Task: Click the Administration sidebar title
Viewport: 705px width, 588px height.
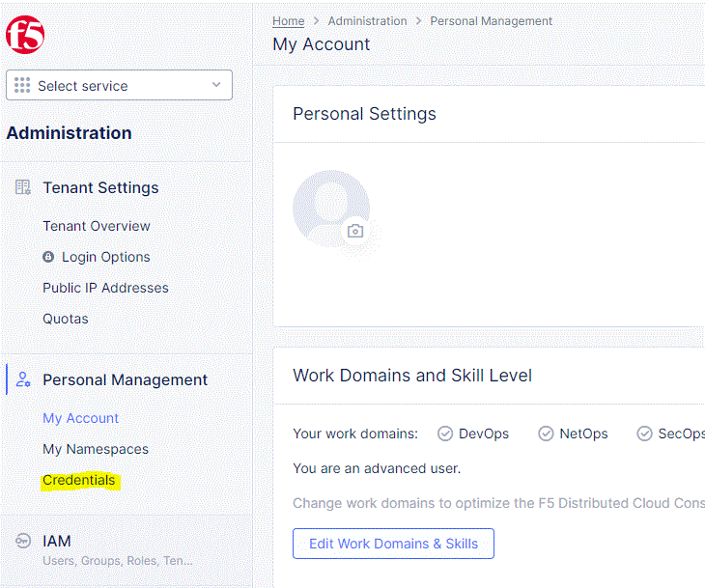Action: (70, 133)
